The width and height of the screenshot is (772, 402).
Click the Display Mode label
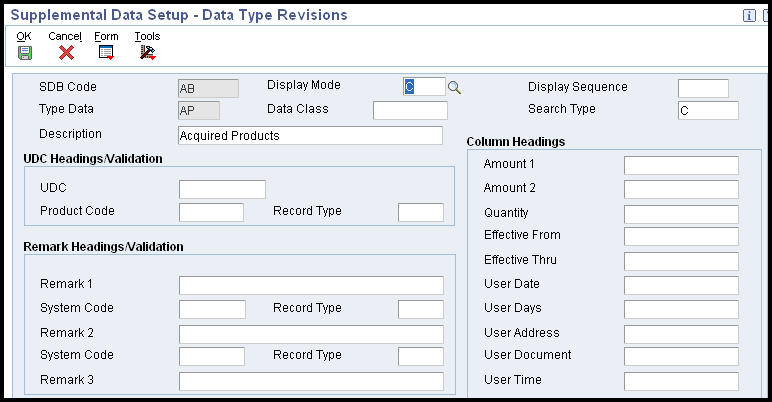tap(304, 85)
